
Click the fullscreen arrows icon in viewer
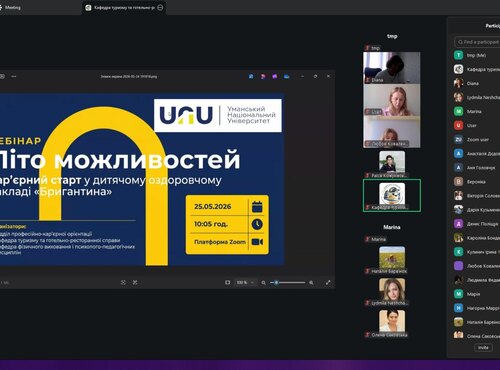coord(328,282)
